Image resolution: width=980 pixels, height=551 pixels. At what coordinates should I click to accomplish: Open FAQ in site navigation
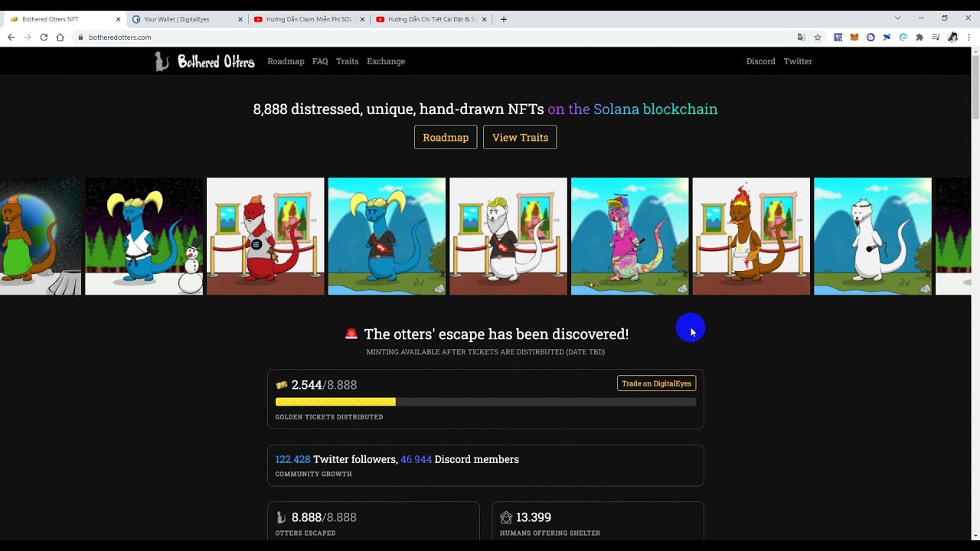[x=320, y=61]
